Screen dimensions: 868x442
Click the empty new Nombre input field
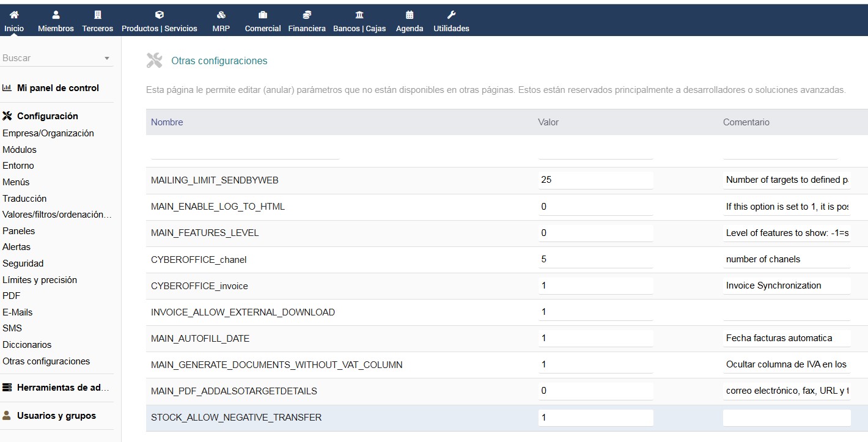point(245,151)
